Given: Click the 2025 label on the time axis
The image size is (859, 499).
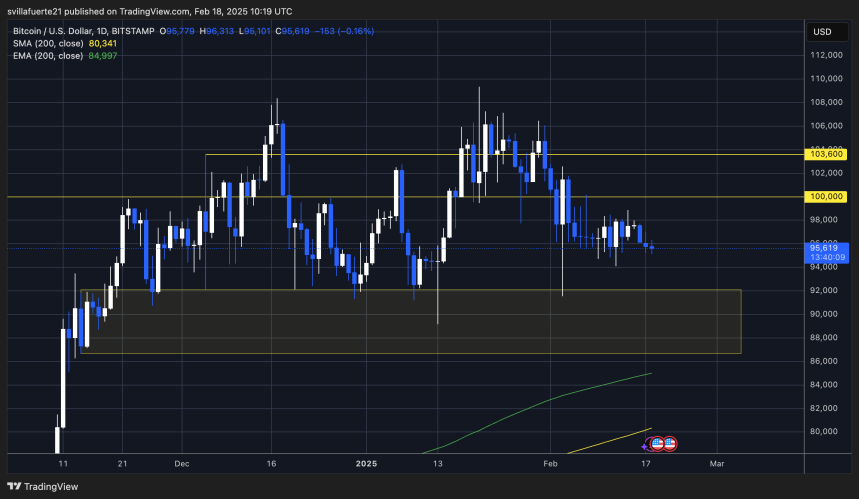Looking at the screenshot, I should pyautogui.click(x=367, y=465).
